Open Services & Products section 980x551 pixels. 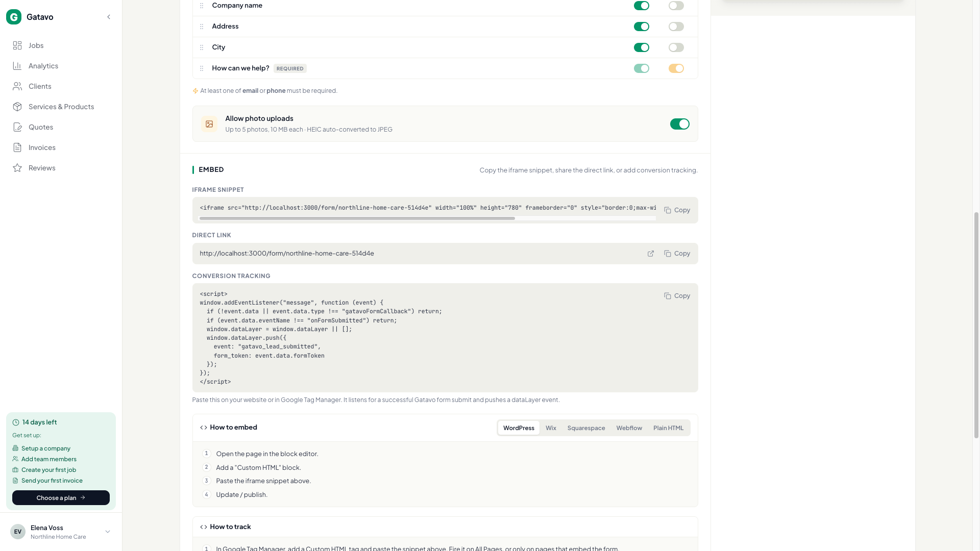[61, 107]
